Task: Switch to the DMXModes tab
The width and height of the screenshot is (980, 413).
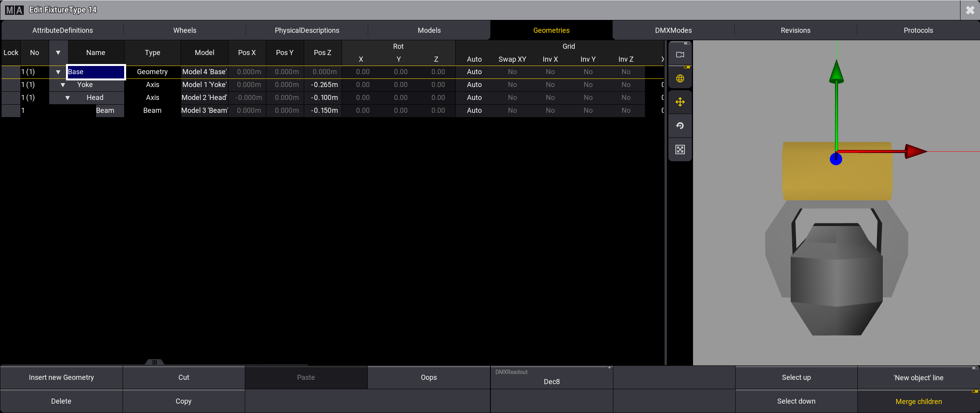Action: pyautogui.click(x=673, y=30)
